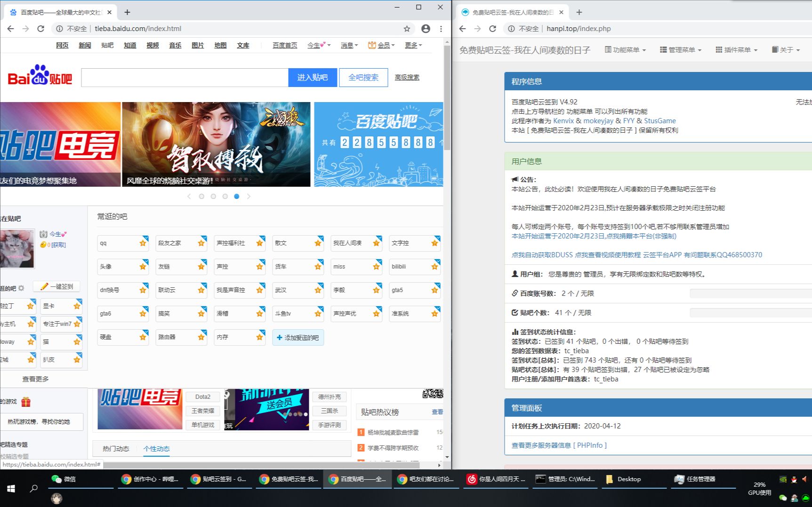Click the Tieba page vertical scrollbar
Screen dimensions: 812x507
[447, 98]
